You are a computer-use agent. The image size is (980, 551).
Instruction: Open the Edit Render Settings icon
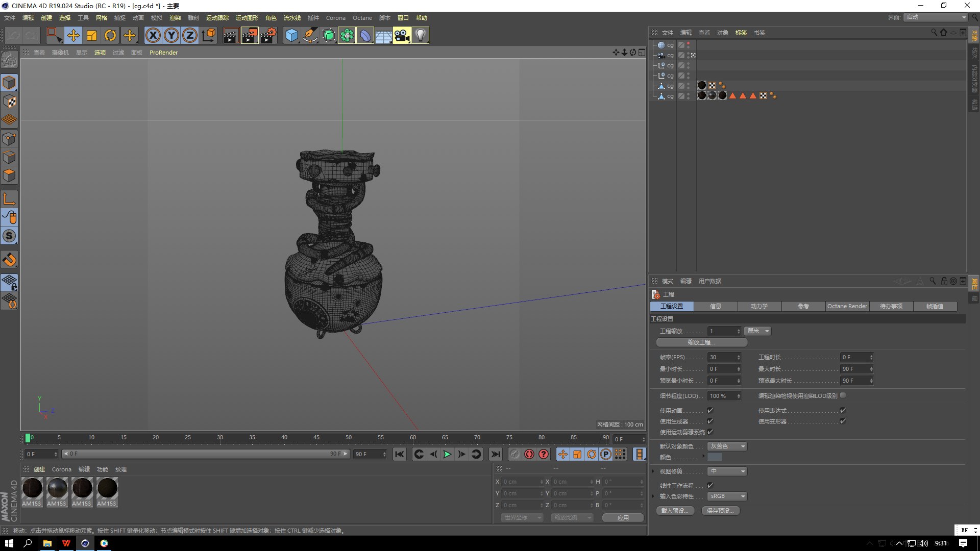tap(268, 35)
